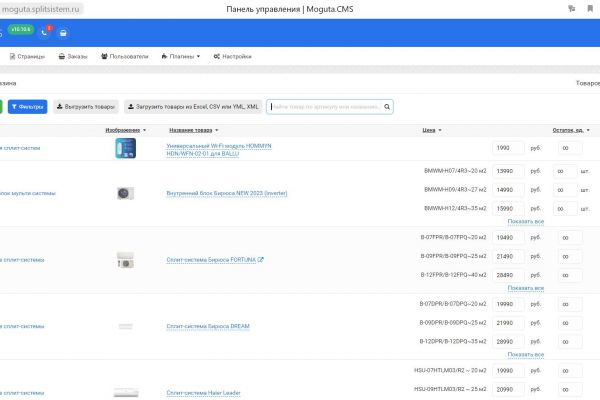This screenshot has height=400, width=600.
Task: Click the browser bookmark icon
Action: pyautogui.click(x=590, y=8)
